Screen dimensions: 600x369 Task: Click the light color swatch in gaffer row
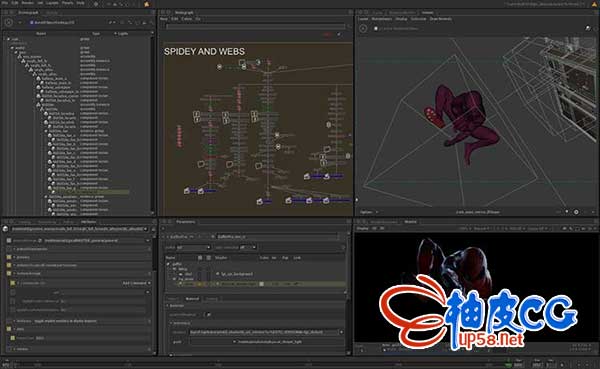coord(261,284)
